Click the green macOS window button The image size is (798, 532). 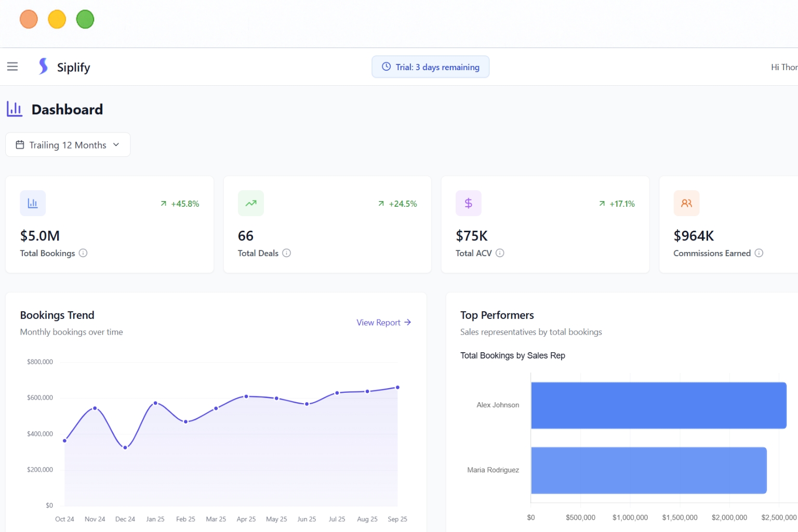pos(85,20)
